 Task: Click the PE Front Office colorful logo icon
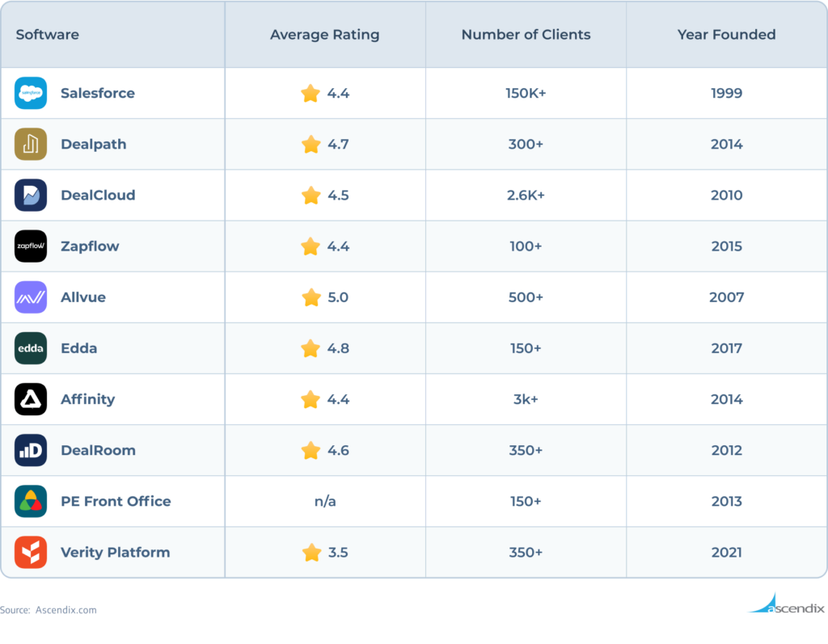31,502
